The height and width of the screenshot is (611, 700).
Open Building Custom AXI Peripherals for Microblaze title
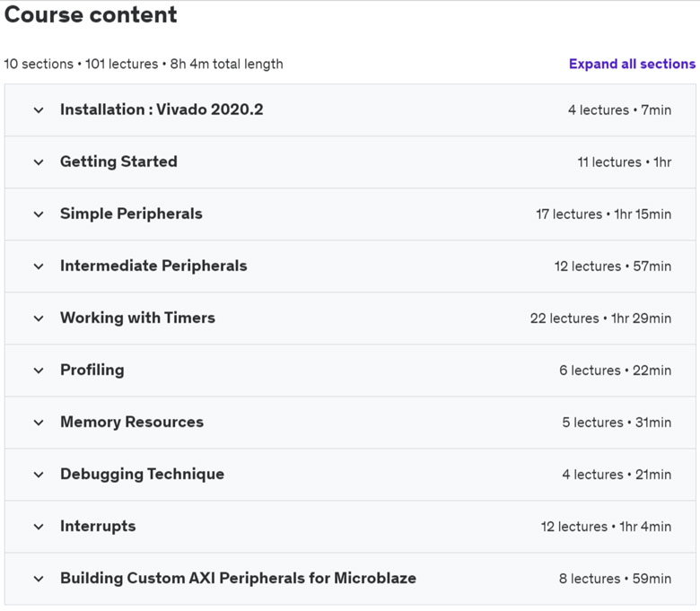coord(238,578)
